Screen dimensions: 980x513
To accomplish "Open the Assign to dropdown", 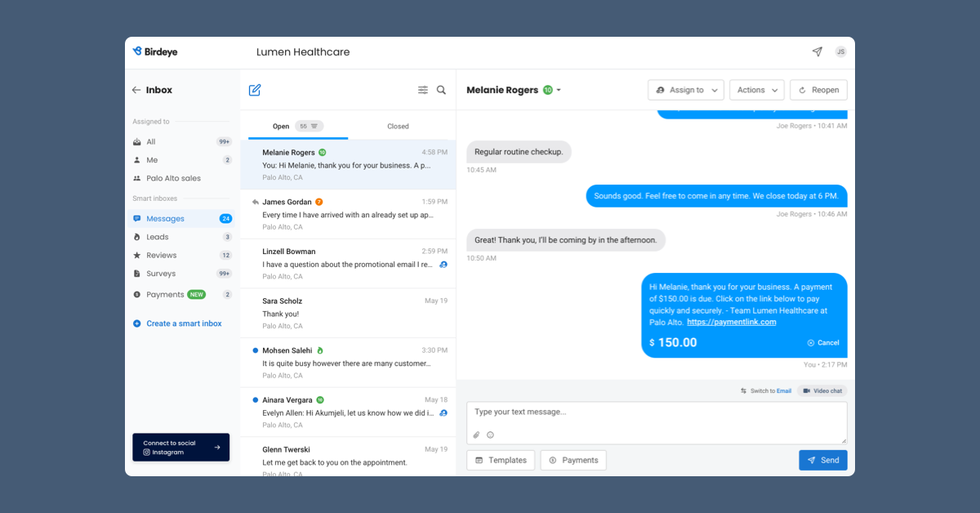I will 686,90.
